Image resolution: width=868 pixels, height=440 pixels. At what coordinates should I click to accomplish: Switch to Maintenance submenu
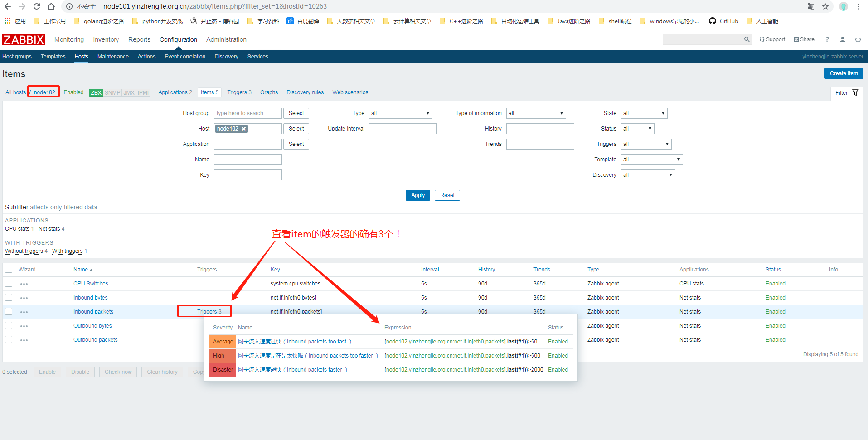click(113, 57)
